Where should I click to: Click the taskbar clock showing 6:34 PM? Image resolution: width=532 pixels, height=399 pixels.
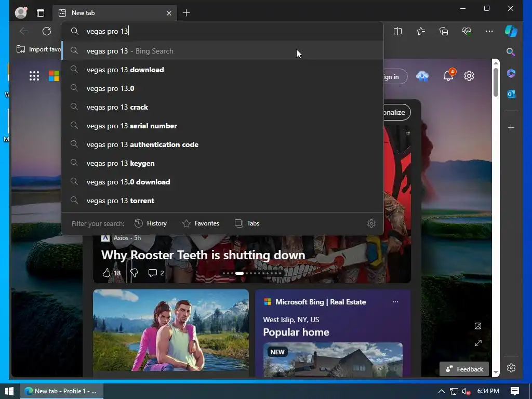pyautogui.click(x=488, y=391)
